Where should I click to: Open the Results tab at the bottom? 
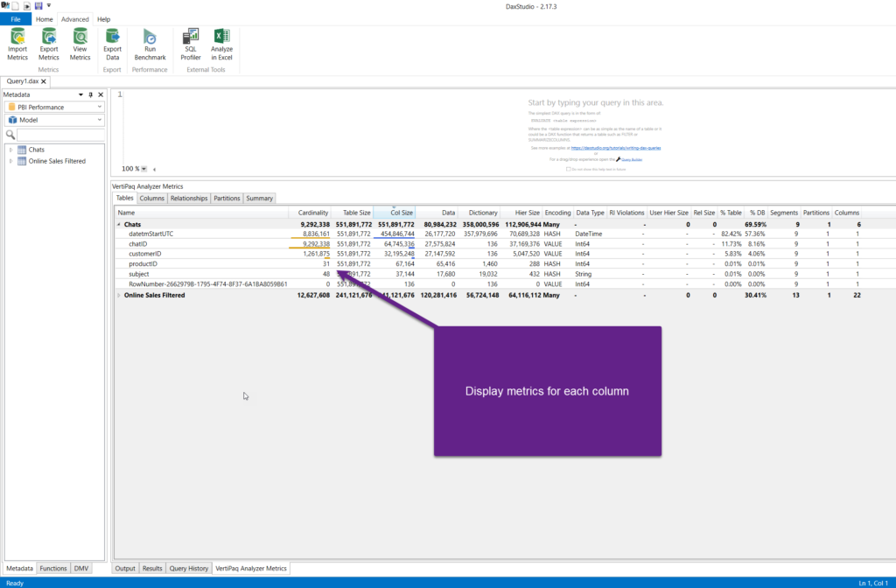click(x=152, y=569)
